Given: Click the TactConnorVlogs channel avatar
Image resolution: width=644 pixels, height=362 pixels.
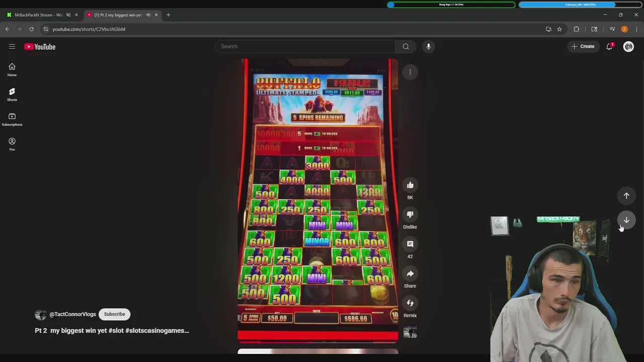Looking at the screenshot, I should click(40, 315).
